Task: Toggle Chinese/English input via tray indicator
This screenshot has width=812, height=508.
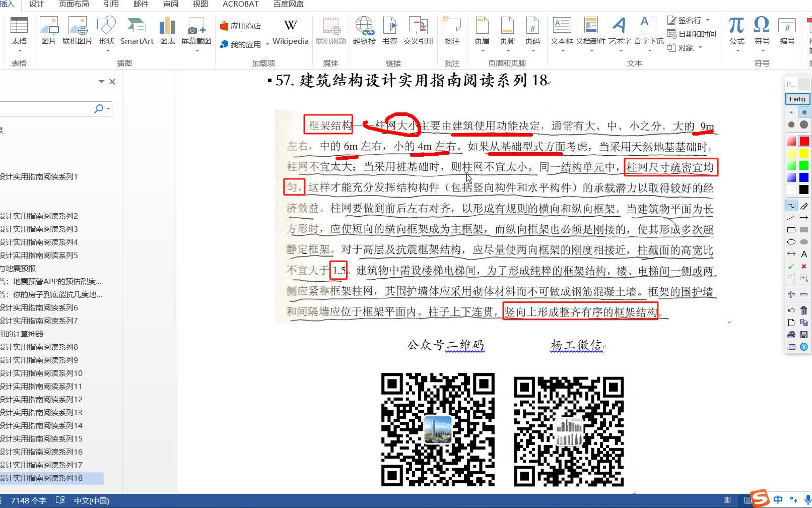Action: point(778,500)
